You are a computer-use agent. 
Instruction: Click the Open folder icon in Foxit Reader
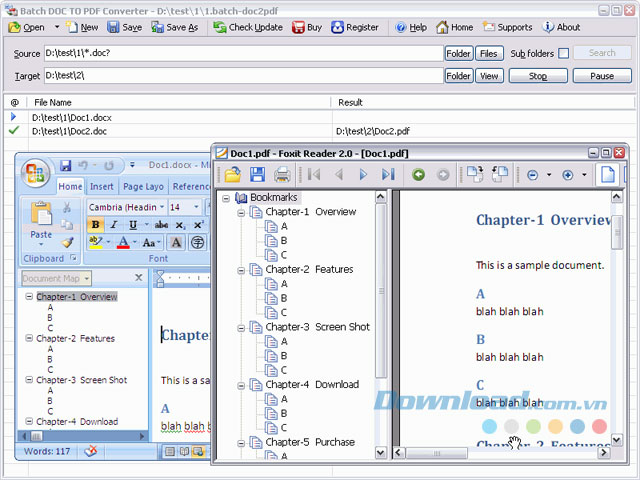click(x=233, y=175)
